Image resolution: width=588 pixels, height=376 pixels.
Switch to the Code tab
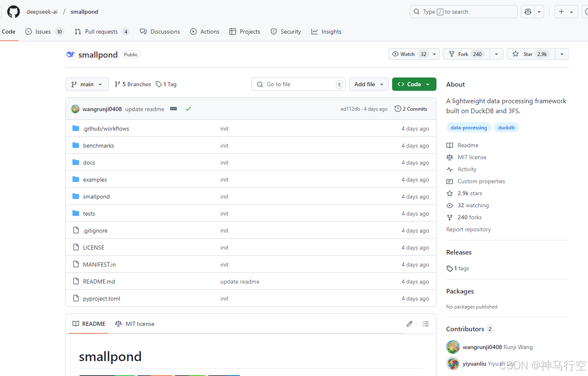coord(8,32)
